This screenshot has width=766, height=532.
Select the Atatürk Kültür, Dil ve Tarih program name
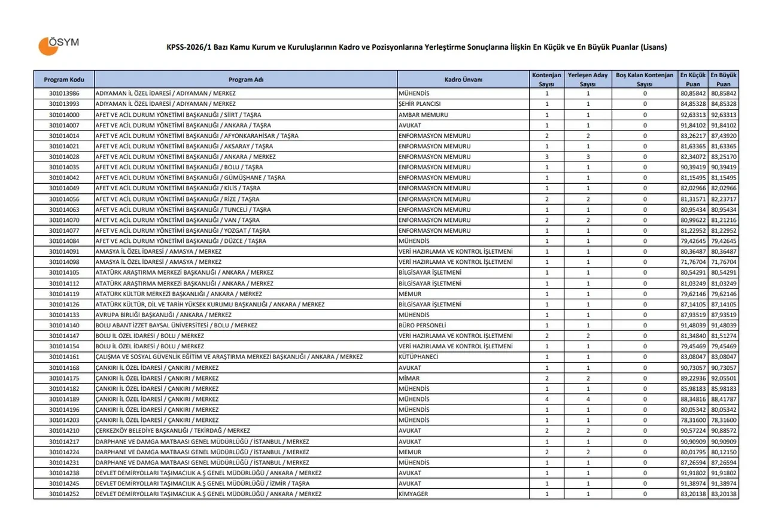(x=210, y=305)
